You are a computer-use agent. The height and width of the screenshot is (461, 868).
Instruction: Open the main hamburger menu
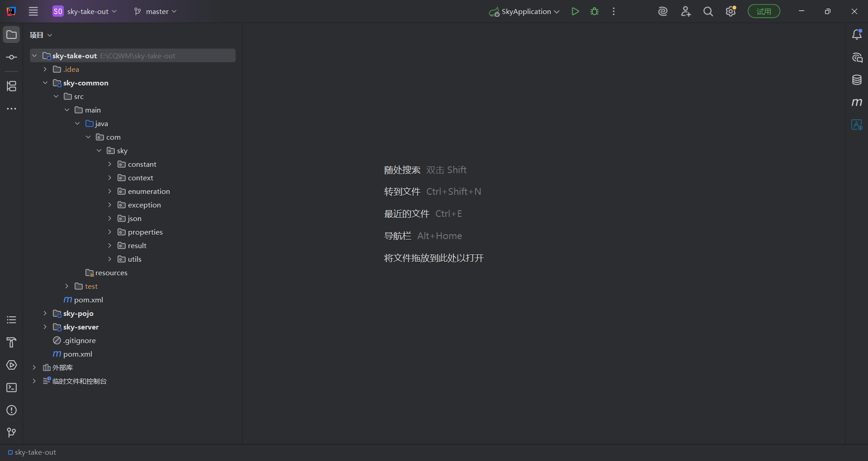33,12
